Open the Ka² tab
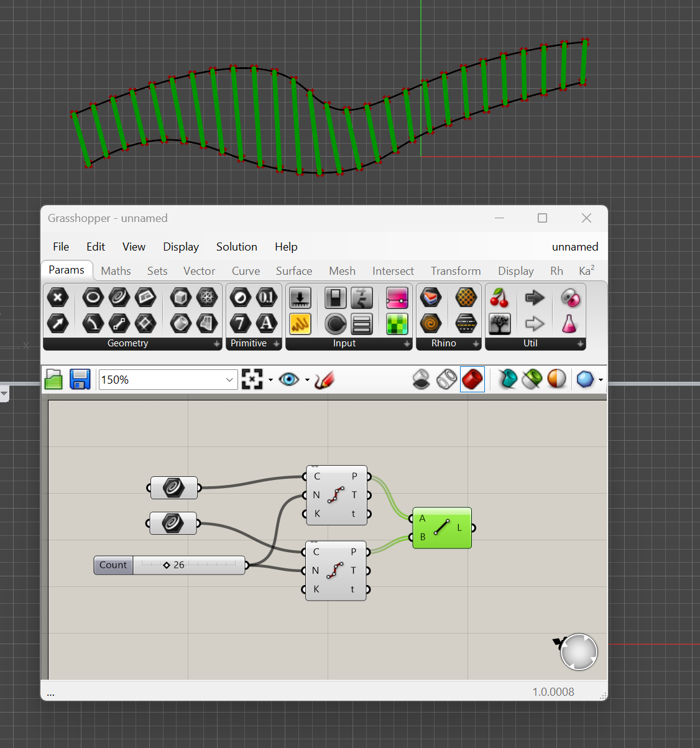 point(586,270)
